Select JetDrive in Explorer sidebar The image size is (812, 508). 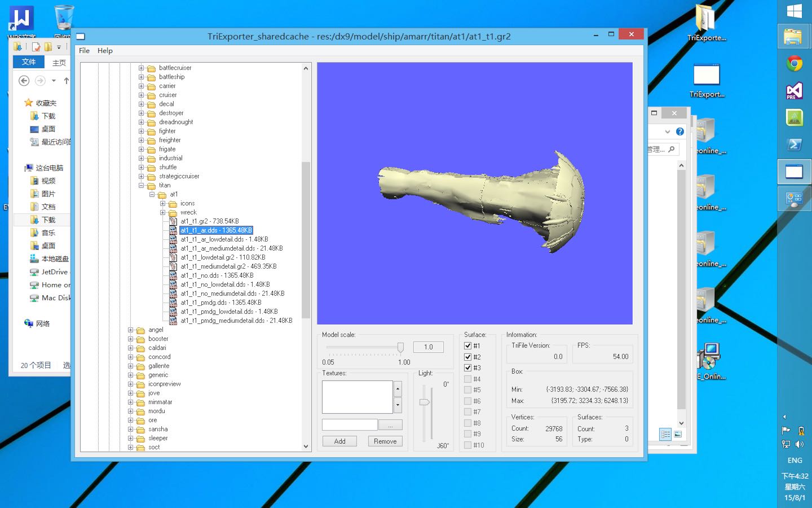(x=48, y=271)
